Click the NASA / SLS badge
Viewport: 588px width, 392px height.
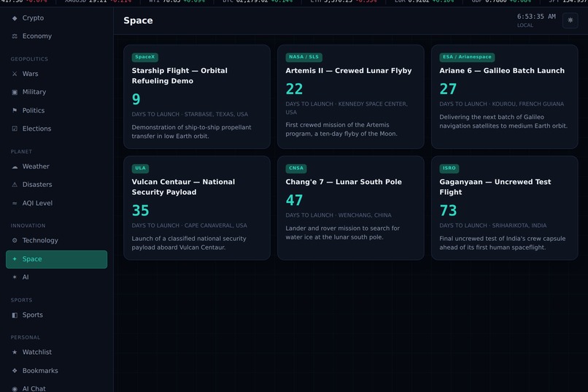(303, 57)
